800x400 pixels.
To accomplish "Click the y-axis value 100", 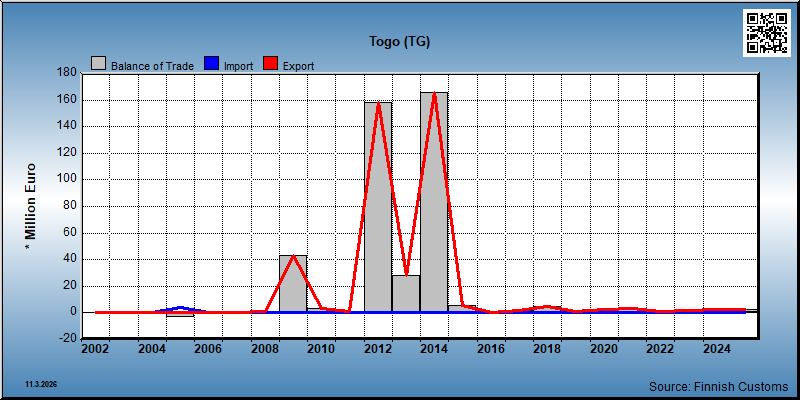I will click(x=67, y=179).
